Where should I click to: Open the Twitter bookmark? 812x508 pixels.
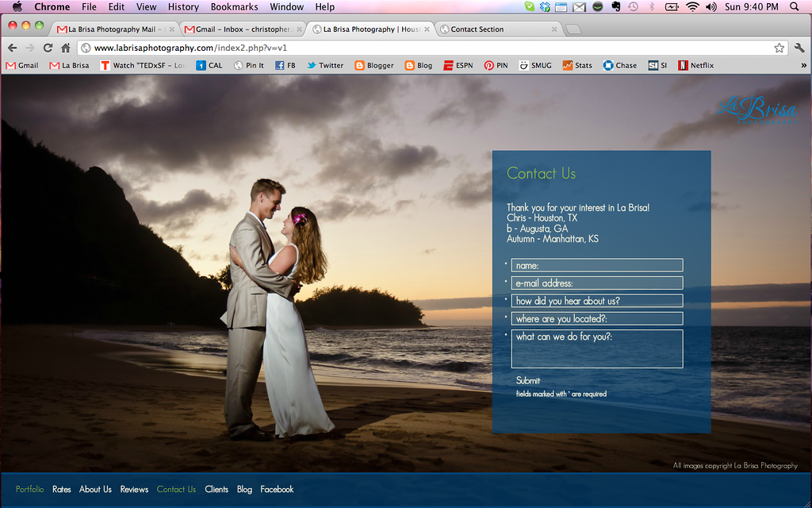325,65
